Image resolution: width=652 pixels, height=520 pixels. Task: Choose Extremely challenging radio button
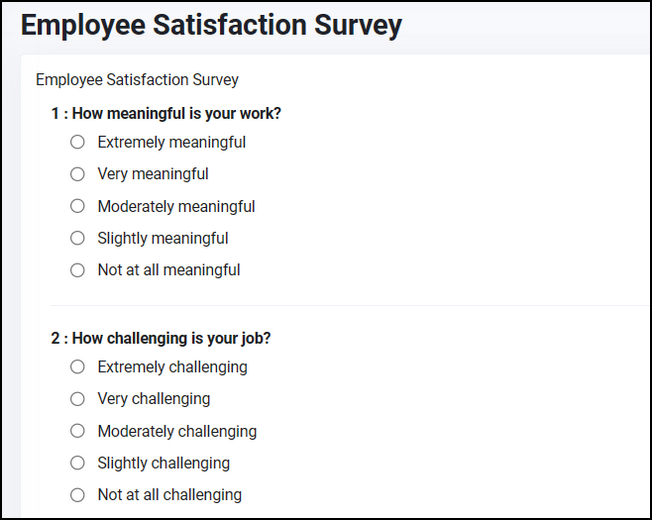[x=77, y=367]
